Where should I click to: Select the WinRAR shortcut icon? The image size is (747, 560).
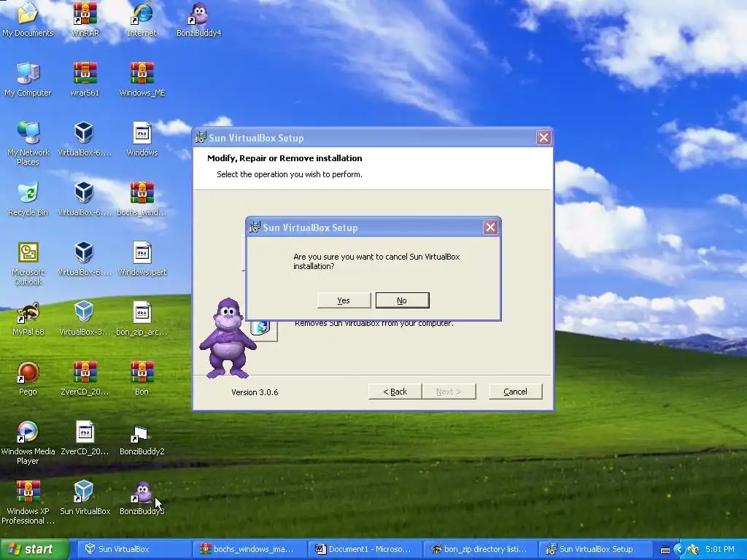coord(85,20)
